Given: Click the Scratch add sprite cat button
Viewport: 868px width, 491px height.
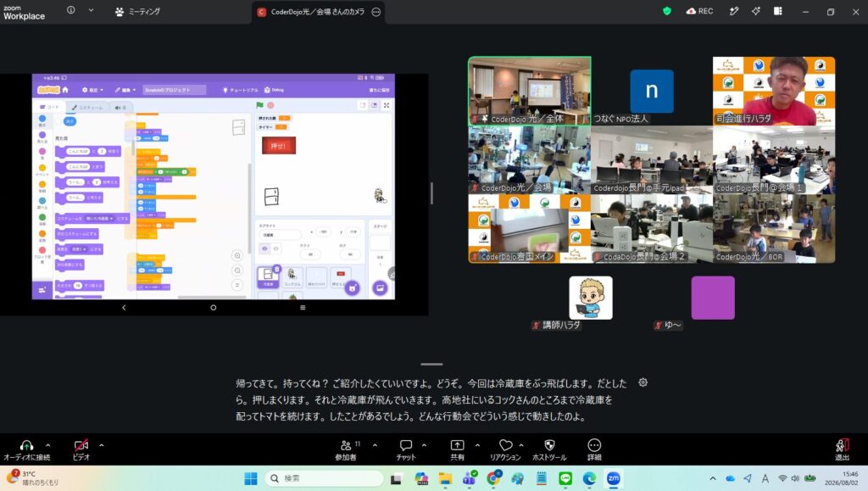Looking at the screenshot, I should point(352,287).
